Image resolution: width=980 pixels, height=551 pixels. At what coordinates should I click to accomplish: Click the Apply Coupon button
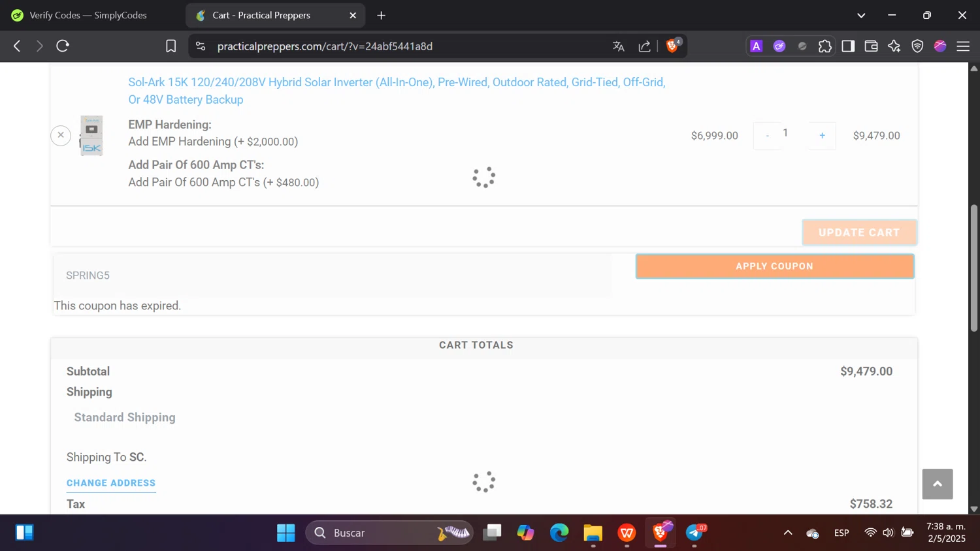pyautogui.click(x=775, y=266)
